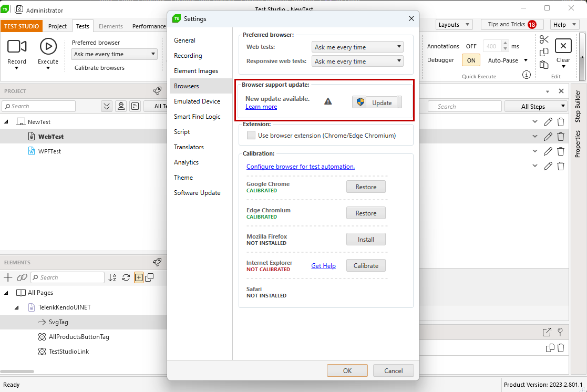Click the Clear X icon
This screenshot has width=587, height=392.
(563, 46)
